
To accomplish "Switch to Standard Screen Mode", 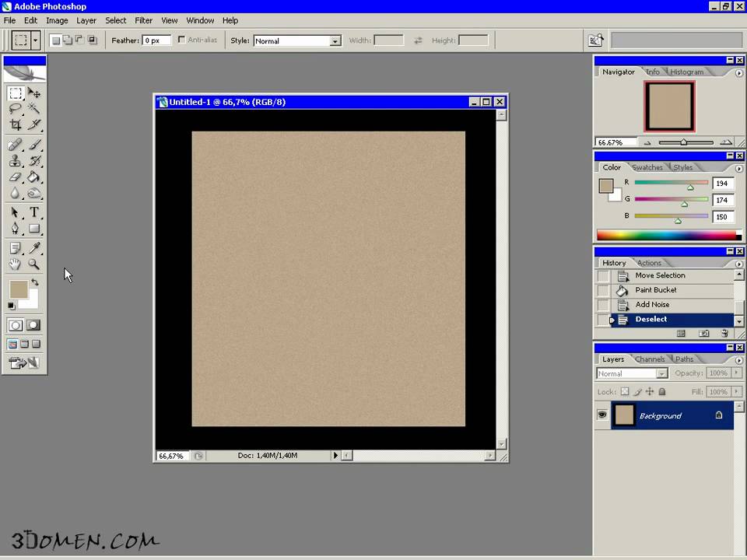I will pos(13,344).
